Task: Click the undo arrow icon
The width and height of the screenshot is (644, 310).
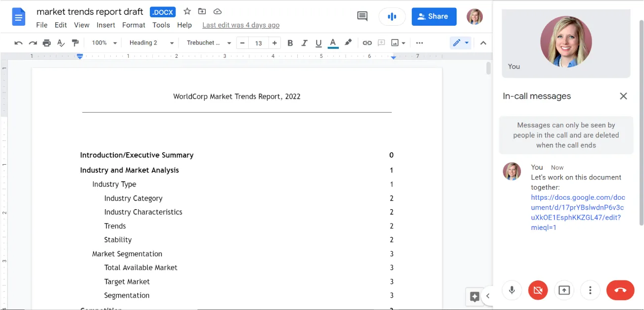Action: (x=18, y=43)
